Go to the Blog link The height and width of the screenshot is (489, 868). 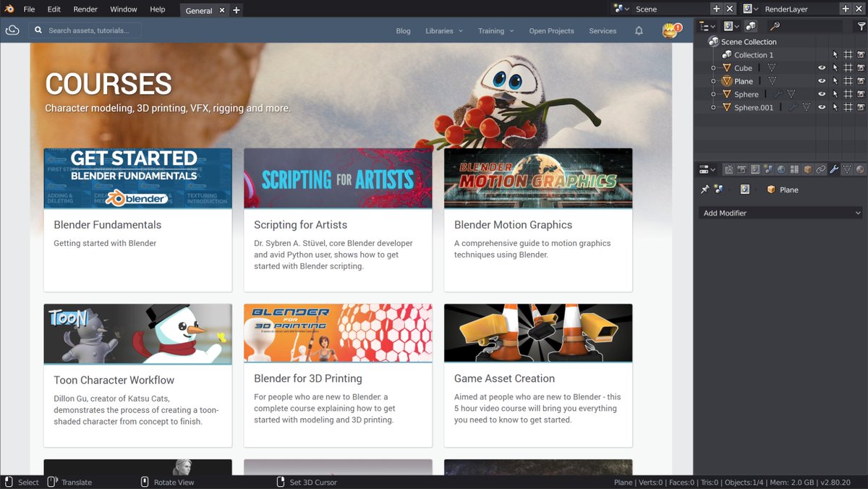[403, 31]
